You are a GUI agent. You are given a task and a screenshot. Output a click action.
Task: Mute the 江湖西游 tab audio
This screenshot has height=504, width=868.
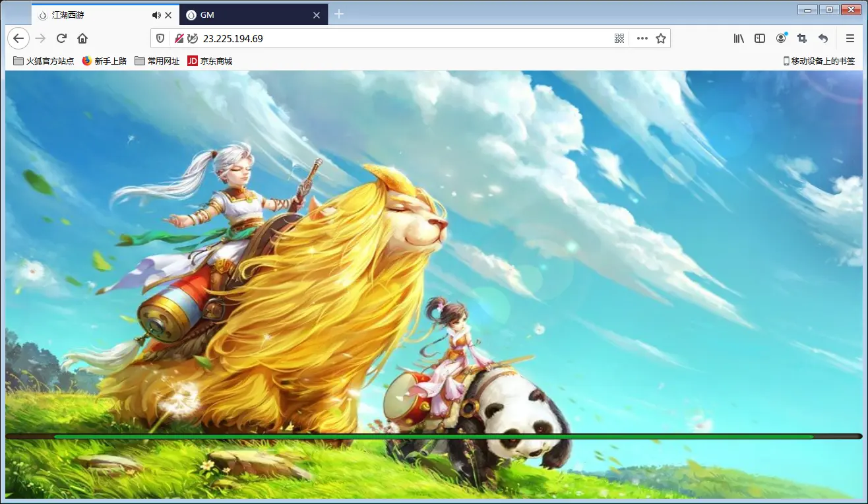[x=156, y=15]
